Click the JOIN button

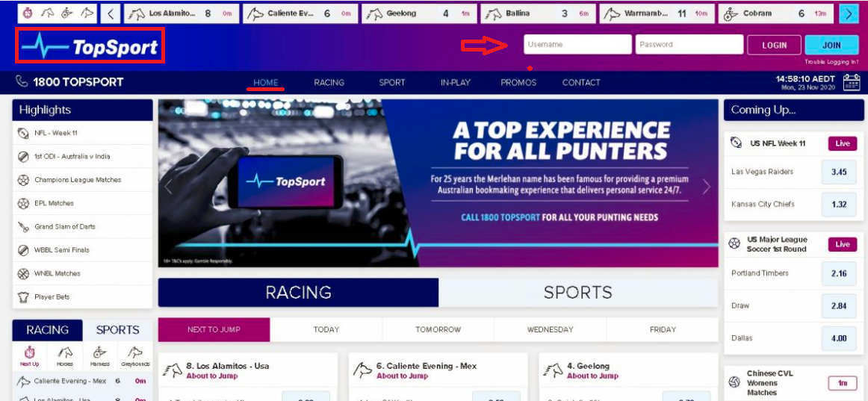click(831, 45)
